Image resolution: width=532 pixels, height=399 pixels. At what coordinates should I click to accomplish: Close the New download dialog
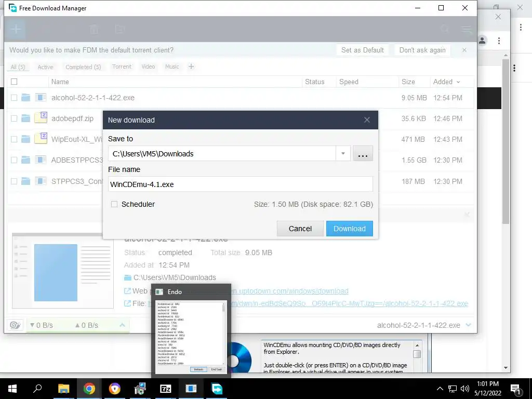(367, 120)
